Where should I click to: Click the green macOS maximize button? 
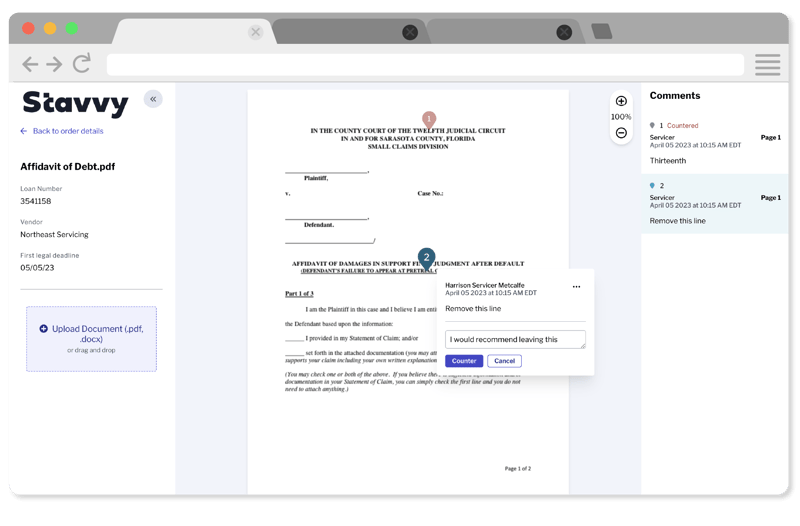[72, 28]
